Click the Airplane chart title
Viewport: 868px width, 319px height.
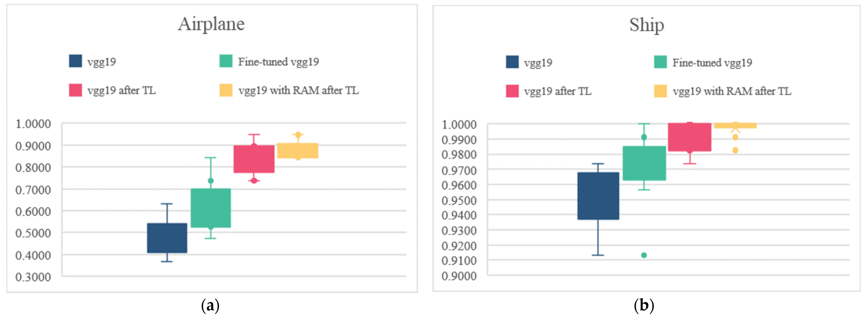pos(211,24)
